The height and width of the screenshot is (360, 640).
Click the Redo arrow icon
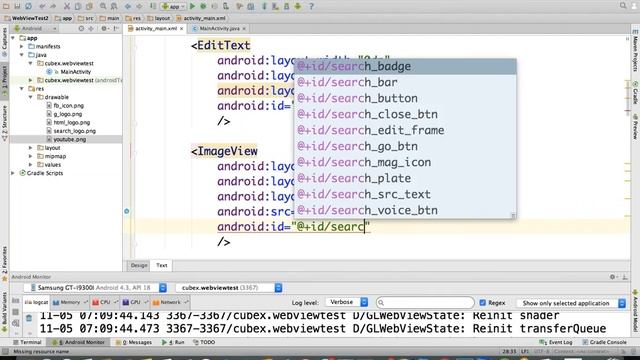click(x=53, y=6)
